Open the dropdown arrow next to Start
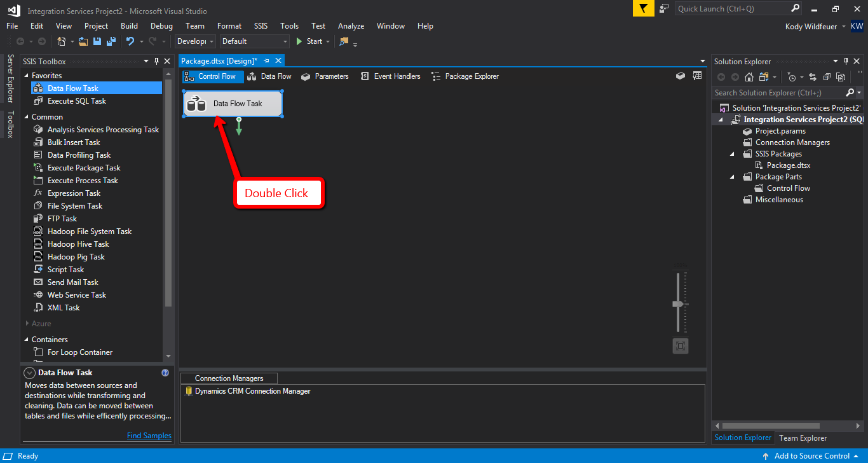Image resolution: width=868 pixels, height=463 pixels. pos(328,41)
